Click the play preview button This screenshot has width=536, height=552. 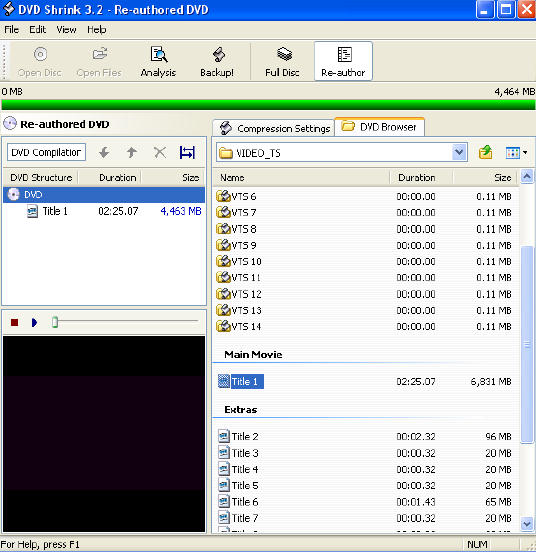[x=34, y=322]
